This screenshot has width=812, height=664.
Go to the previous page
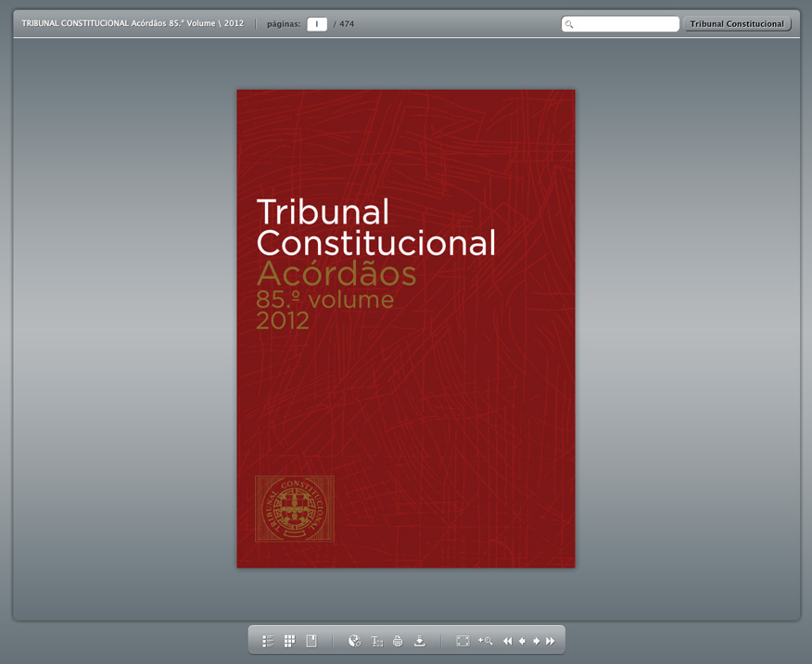click(522, 641)
